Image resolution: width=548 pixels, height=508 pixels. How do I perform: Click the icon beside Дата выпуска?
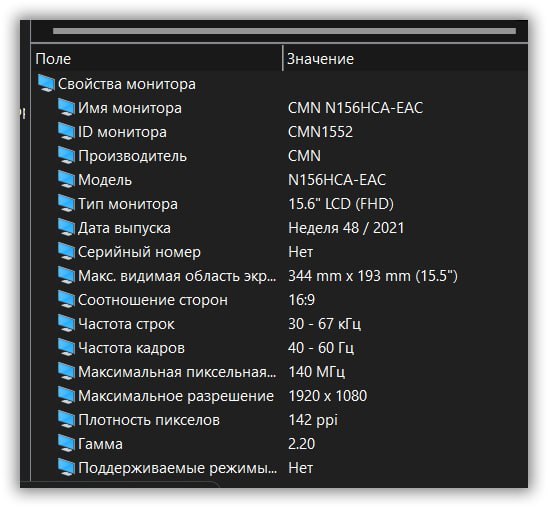66,228
